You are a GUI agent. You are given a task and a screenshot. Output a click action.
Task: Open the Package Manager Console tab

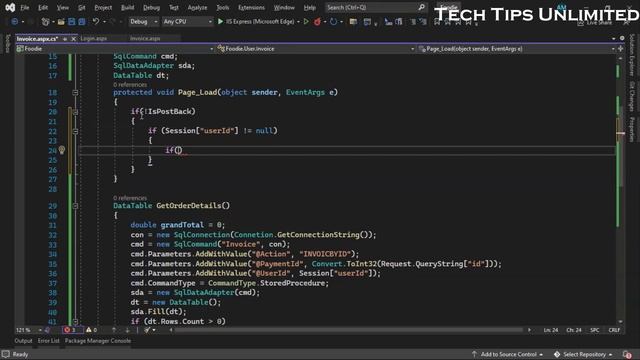tap(98, 341)
